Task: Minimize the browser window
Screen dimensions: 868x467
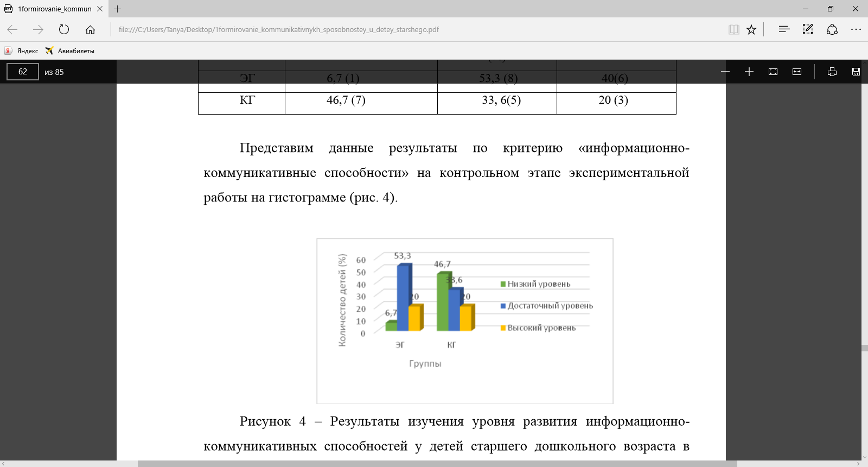Action: tap(806, 9)
